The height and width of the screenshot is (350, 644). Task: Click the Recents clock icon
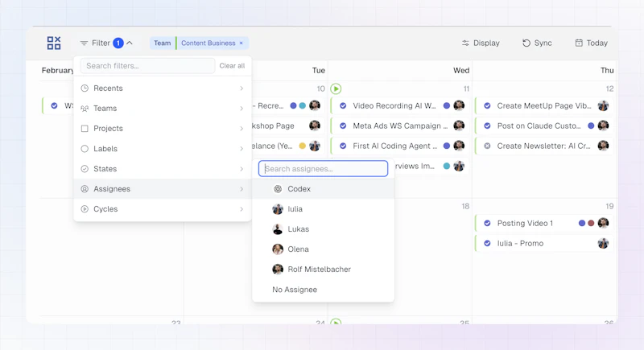tap(85, 89)
